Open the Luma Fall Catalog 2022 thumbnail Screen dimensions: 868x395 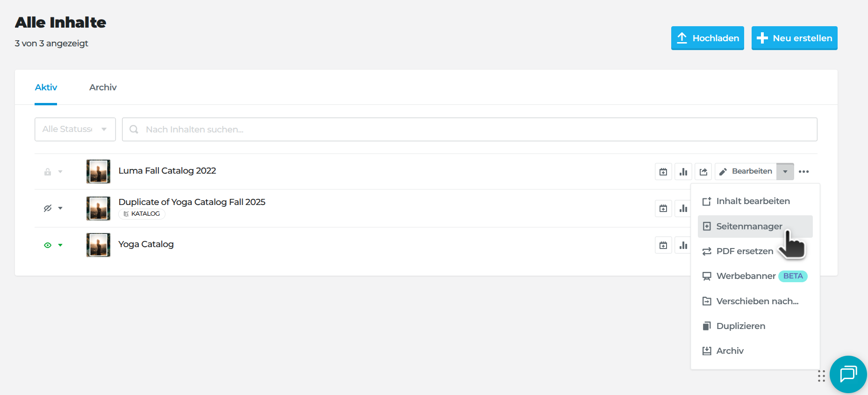(98, 171)
